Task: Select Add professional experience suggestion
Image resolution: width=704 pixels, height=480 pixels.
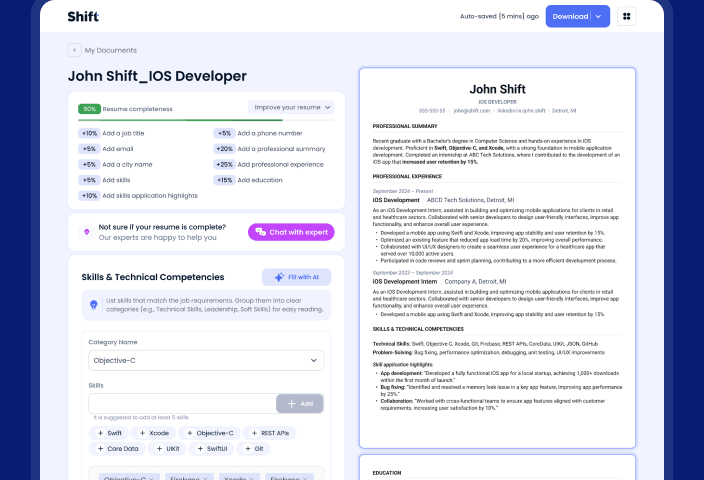Action: pos(268,164)
